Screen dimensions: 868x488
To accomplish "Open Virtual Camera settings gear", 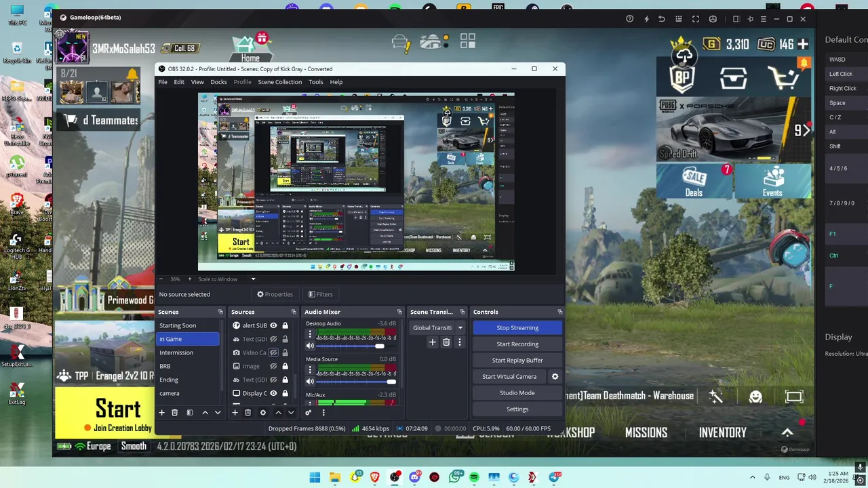I will pos(555,376).
